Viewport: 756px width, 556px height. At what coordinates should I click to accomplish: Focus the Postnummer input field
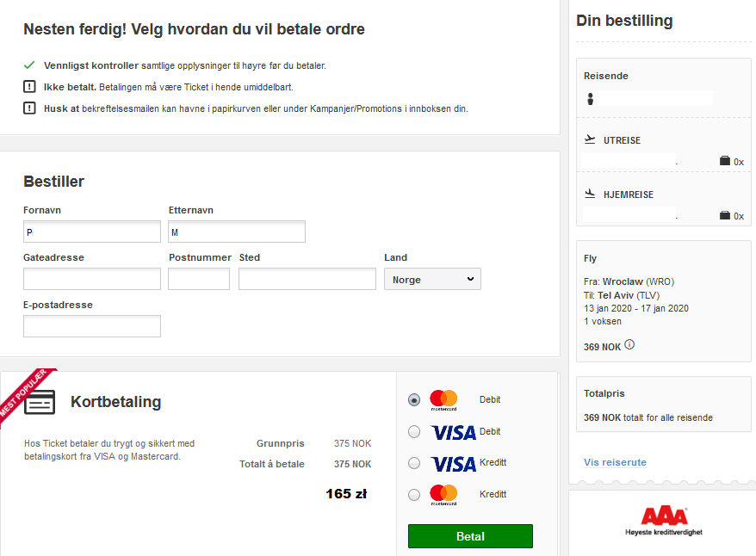pos(199,279)
